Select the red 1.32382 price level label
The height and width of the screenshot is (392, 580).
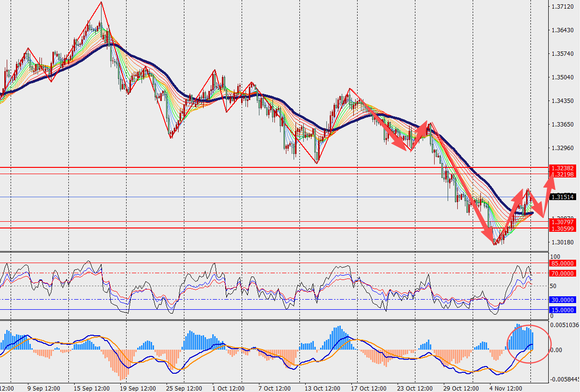[563, 168]
